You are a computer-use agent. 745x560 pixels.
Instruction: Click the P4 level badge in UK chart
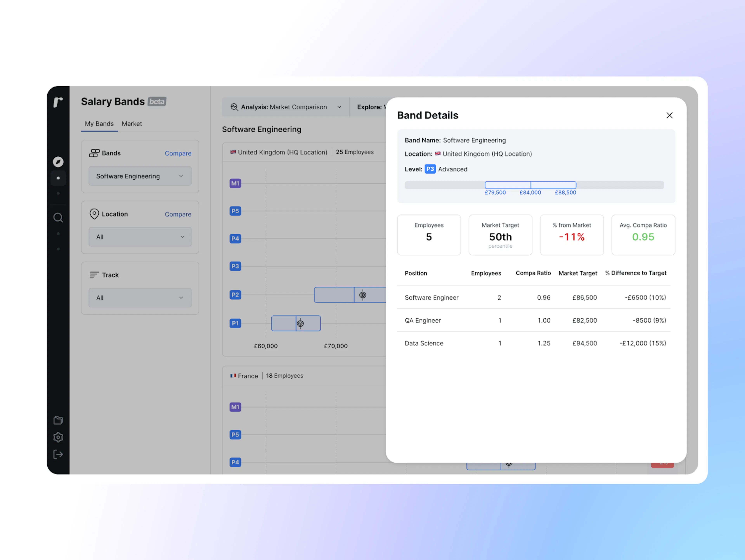(x=235, y=239)
